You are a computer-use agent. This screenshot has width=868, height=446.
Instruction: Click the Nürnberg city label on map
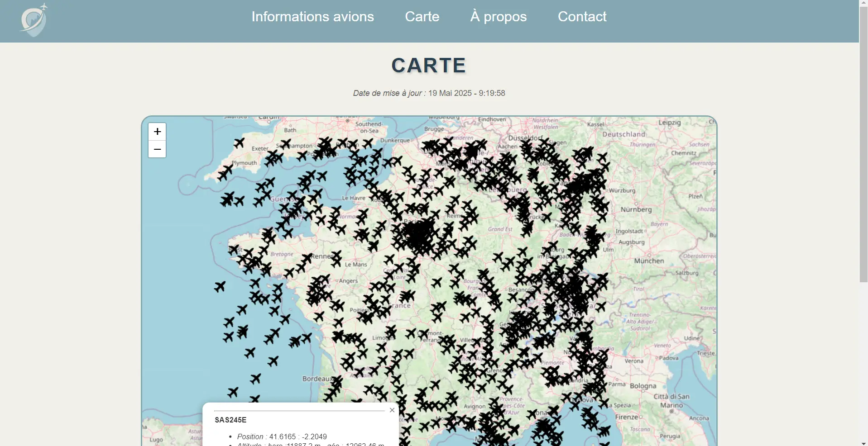coord(636,209)
